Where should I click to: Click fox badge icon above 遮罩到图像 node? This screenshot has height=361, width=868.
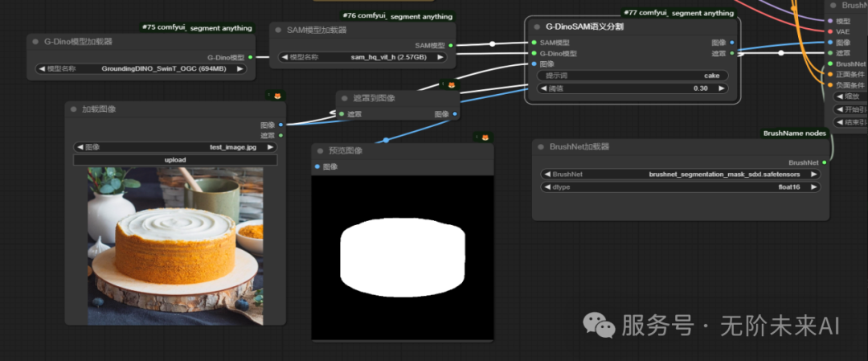pyautogui.click(x=451, y=84)
